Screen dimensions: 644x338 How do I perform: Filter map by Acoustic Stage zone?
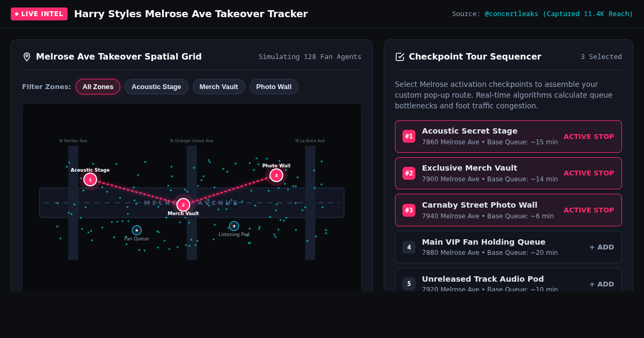point(156,87)
